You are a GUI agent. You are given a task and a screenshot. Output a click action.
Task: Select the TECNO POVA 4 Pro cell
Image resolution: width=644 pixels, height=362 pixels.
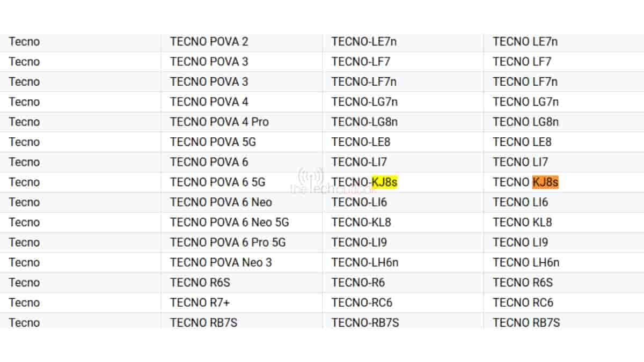[x=219, y=122]
